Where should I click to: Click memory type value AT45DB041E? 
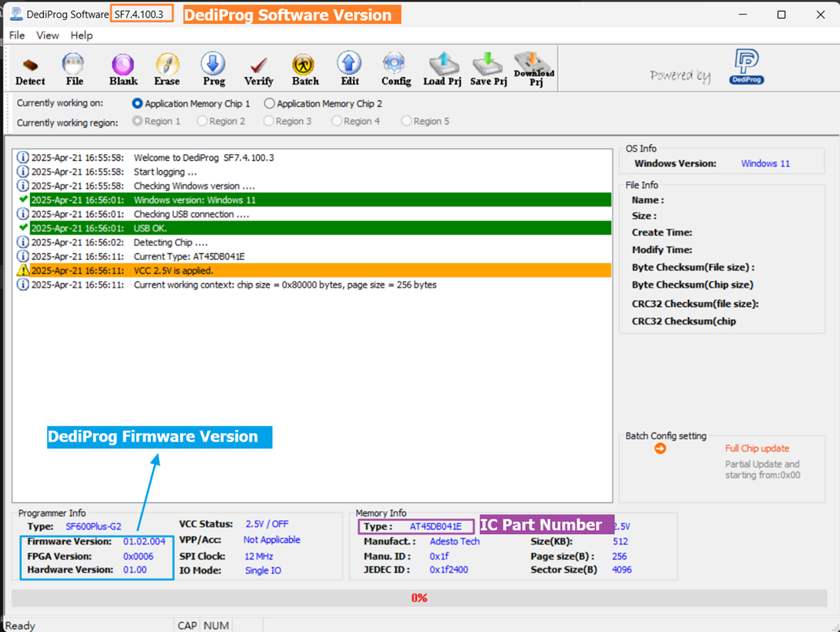(435, 526)
